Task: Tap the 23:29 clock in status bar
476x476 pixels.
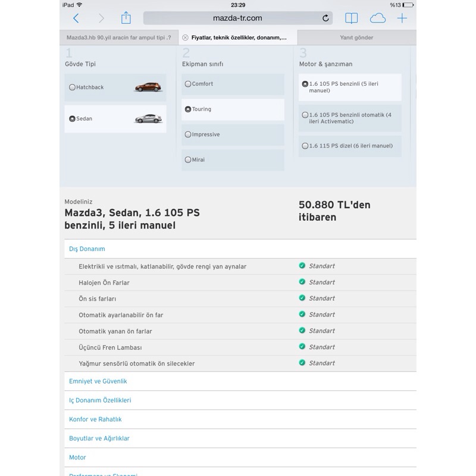Action: point(238,5)
